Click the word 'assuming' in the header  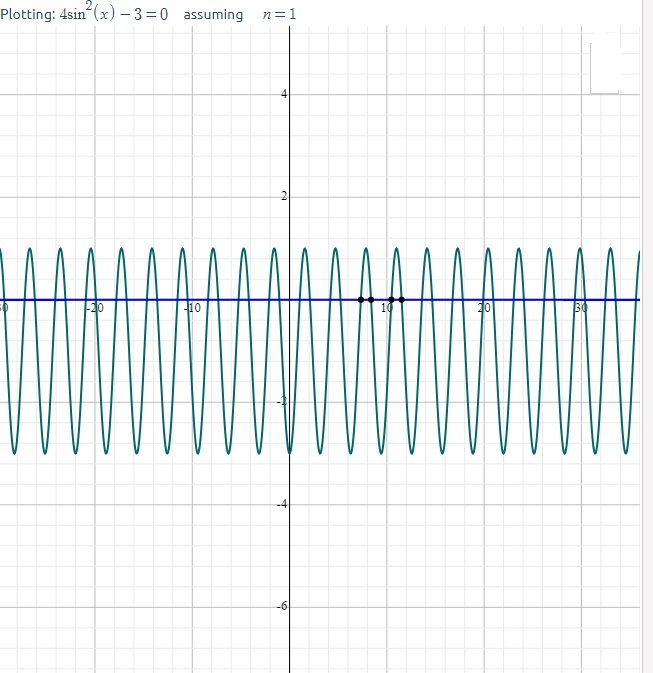point(213,15)
